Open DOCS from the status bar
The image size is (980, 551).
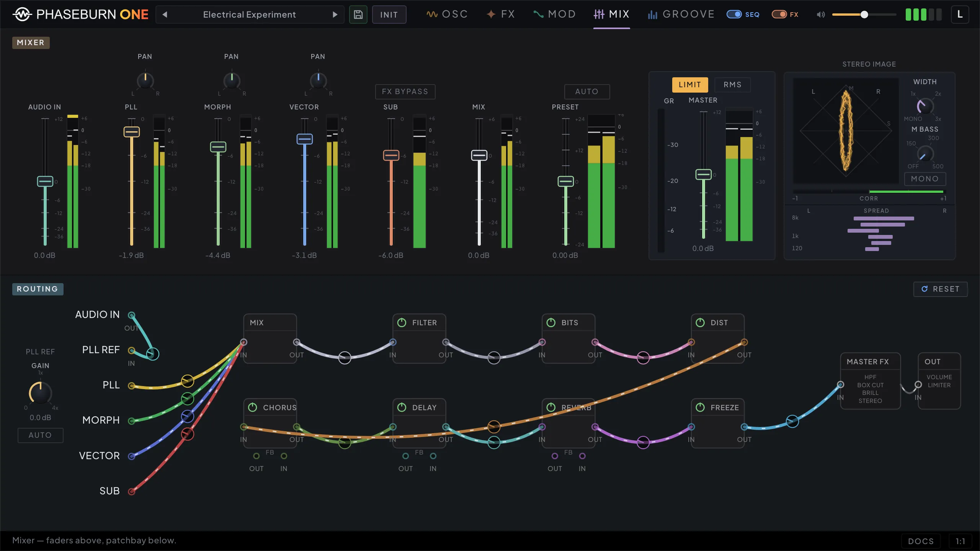coord(921,541)
